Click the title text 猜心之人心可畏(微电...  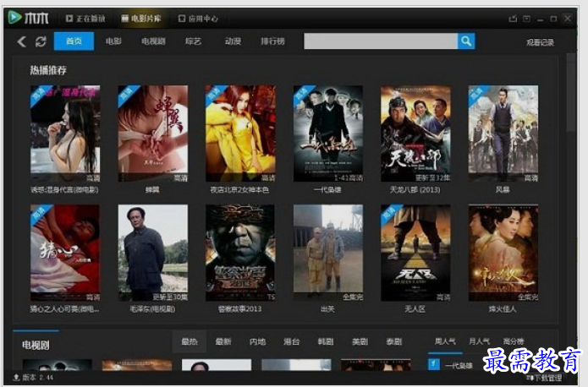(x=64, y=309)
